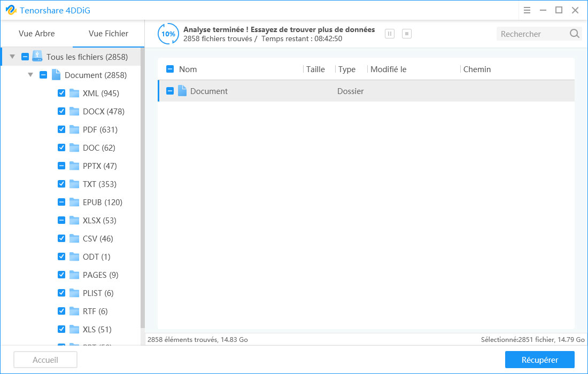Click the drive icon for Tous les fichiers
This screenshot has height=374, width=588.
(37, 56)
